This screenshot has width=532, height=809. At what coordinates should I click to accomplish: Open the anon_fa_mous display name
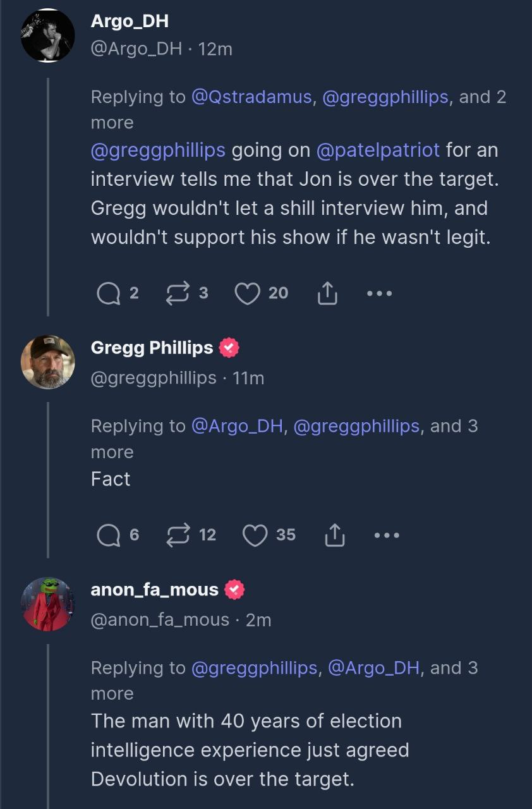click(155, 590)
